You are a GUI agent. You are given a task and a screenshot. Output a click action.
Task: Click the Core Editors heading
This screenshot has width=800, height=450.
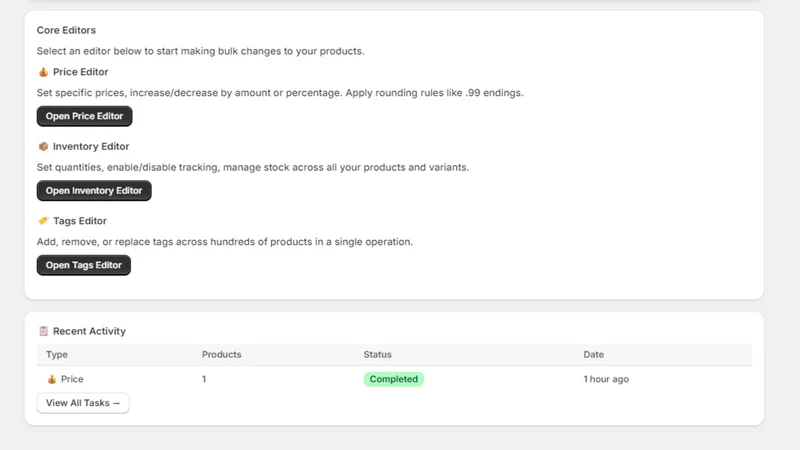click(66, 30)
